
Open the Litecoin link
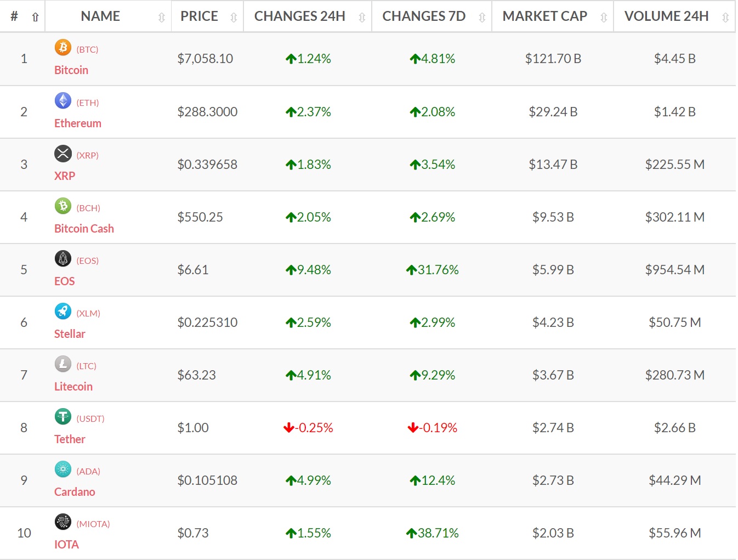73,387
